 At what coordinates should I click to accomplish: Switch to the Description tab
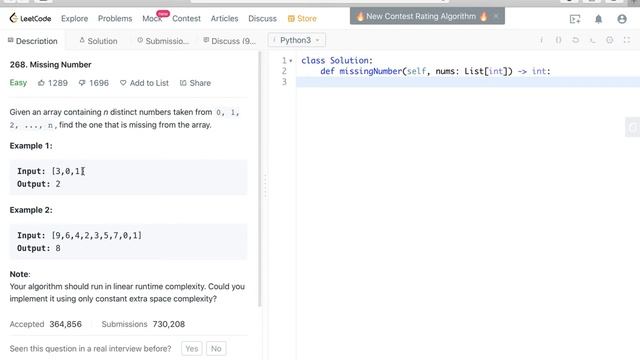(33, 41)
